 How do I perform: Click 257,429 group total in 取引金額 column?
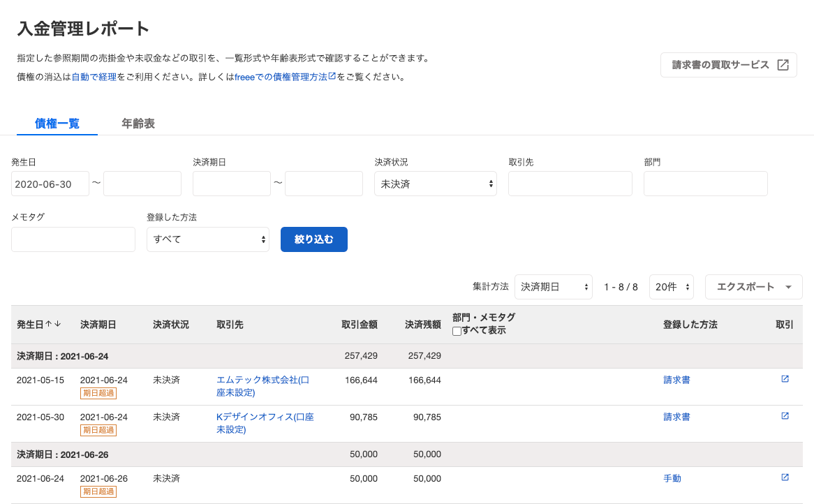click(362, 355)
